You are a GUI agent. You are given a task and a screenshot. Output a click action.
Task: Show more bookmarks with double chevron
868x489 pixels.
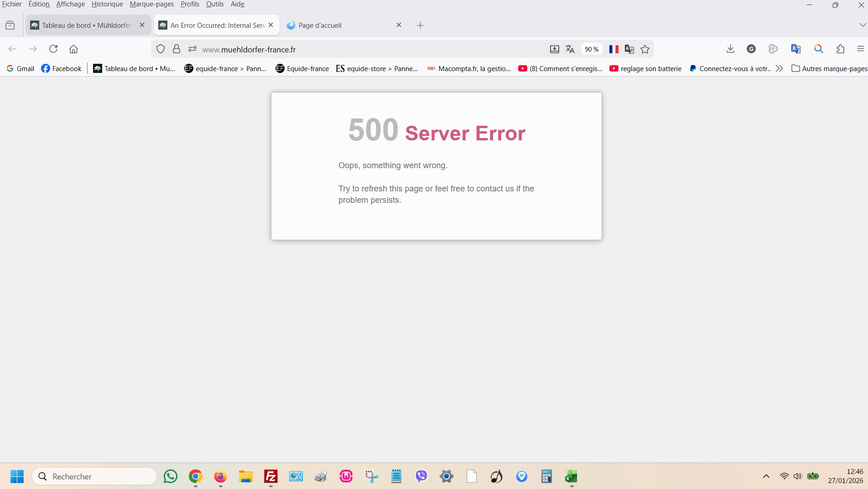[780, 68]
